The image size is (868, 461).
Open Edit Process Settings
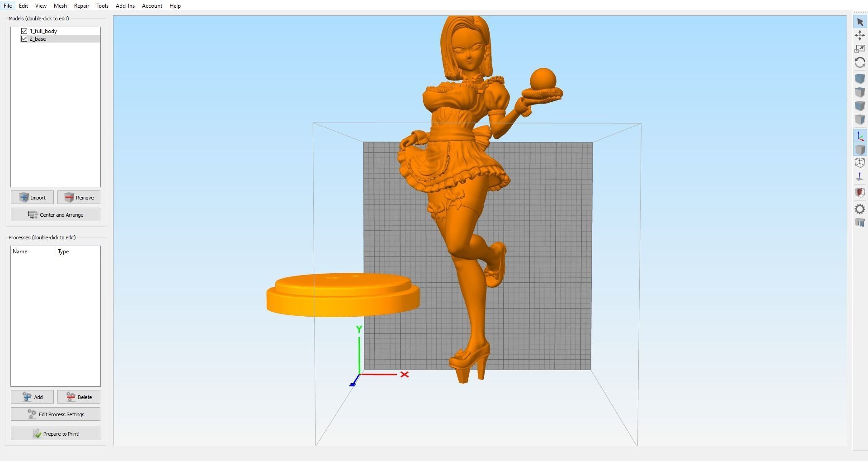pos(56,414)
